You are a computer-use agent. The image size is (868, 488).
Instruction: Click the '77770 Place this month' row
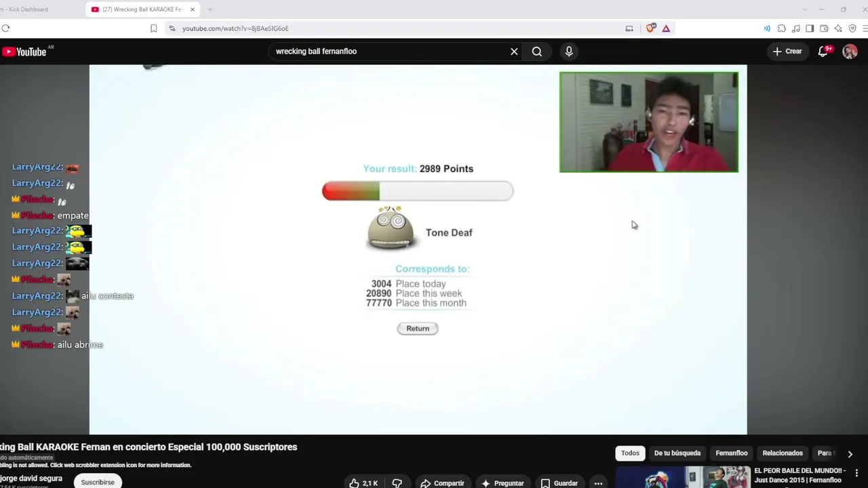pos(416,303)
